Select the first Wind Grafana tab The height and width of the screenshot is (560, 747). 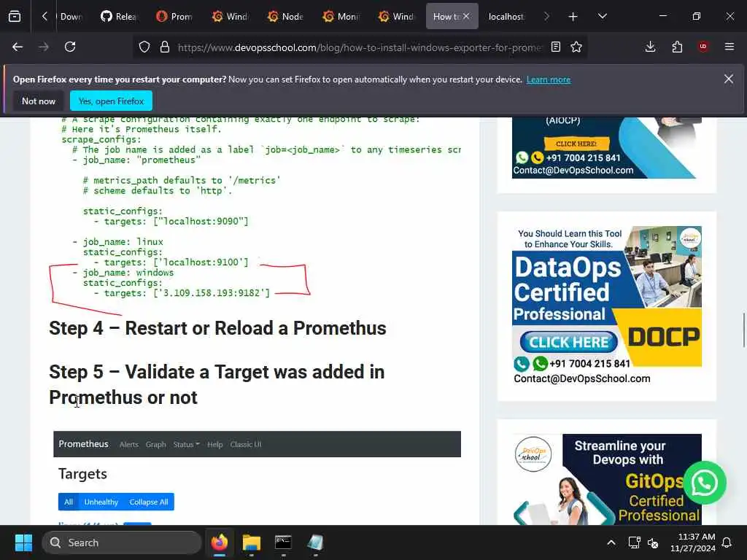point(231,17)
